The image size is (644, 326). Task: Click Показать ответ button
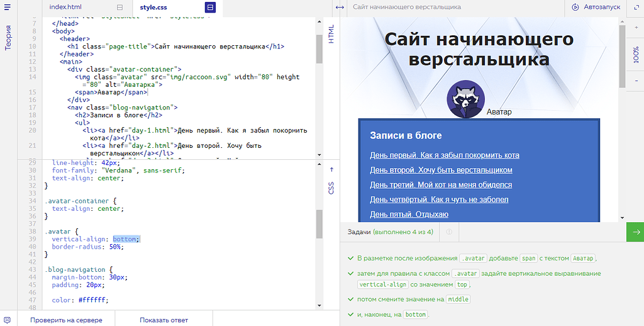point(164,320)
